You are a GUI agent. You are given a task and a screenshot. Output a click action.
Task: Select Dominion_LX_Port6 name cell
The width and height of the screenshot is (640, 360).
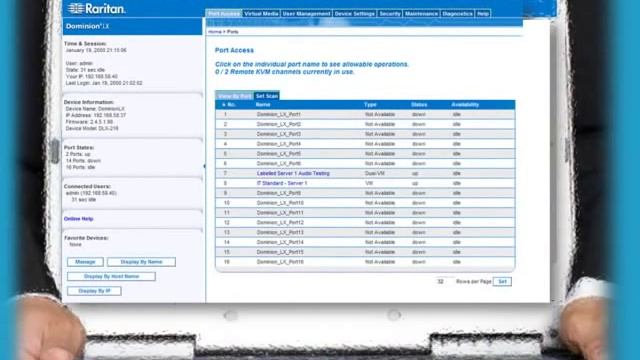tap(279, 164)
